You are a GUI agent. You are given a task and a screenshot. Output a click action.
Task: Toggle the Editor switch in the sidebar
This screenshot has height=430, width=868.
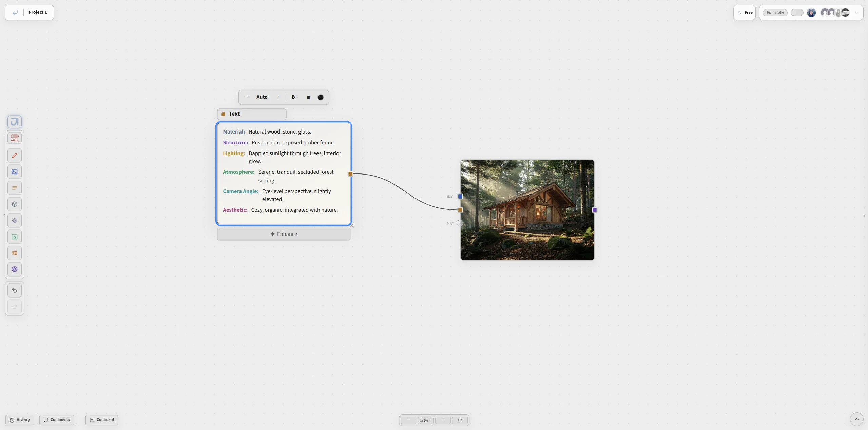[x=15, y=138]
